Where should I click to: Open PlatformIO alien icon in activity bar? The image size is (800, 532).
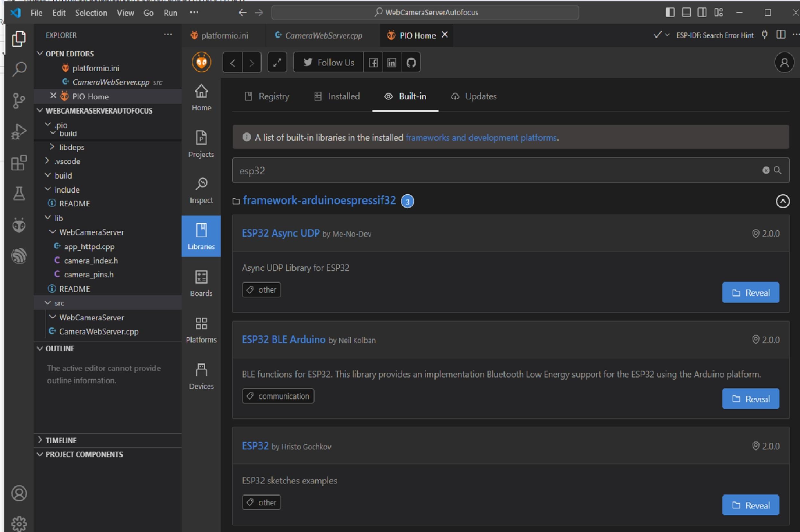coord(19,225)
